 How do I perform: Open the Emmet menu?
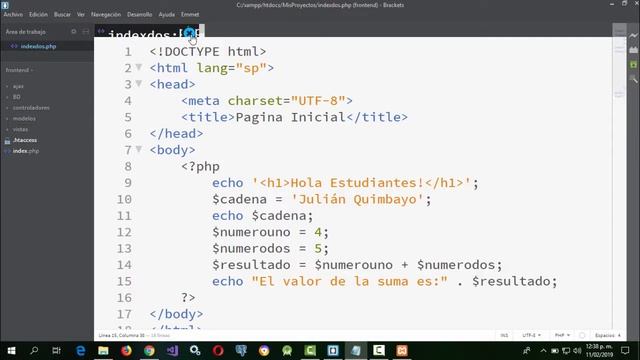click(x=190, y=14)
